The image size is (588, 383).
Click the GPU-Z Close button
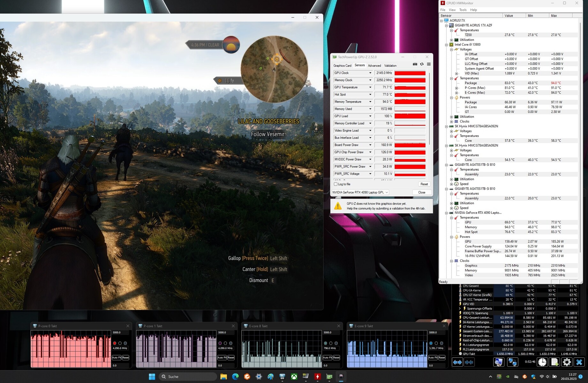pyautogui.click(x=422, y=192)
